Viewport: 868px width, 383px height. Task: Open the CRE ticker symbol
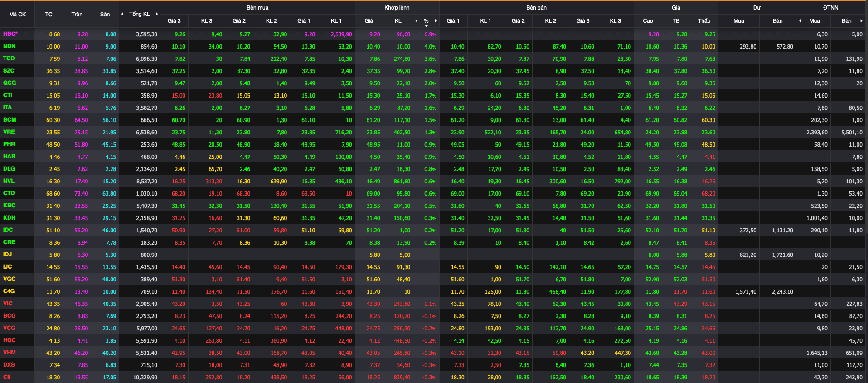tap(9, 242)
